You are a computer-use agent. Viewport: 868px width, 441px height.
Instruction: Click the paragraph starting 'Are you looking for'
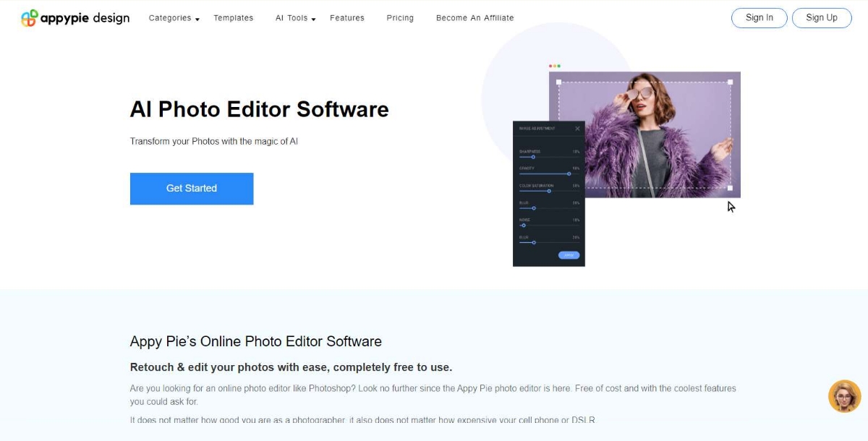[433, 395]
